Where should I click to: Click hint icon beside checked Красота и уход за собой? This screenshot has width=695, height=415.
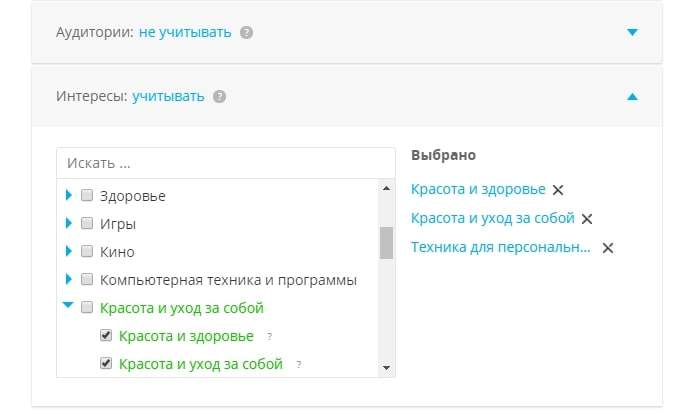pos(299,365)
